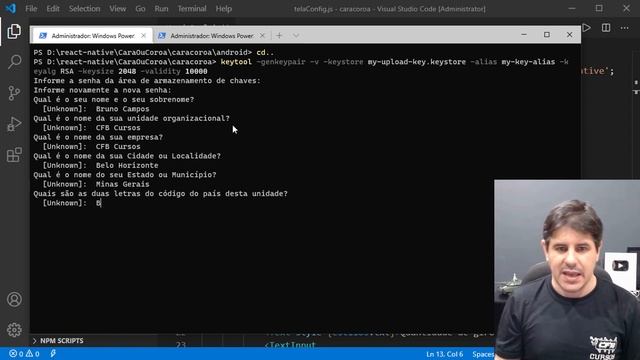Screen dimensions: 640x360
Task: Open the Selection menu
Action: coord(84,9)
